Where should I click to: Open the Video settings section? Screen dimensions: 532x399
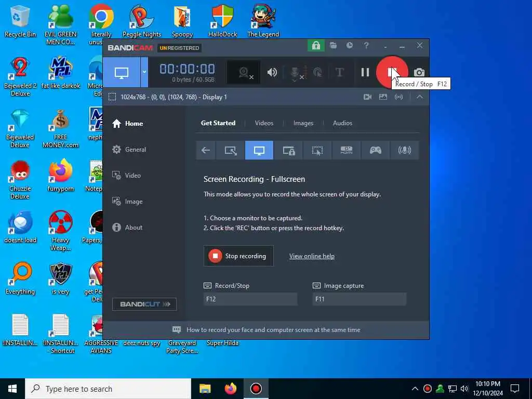click(x=126, y=176)
